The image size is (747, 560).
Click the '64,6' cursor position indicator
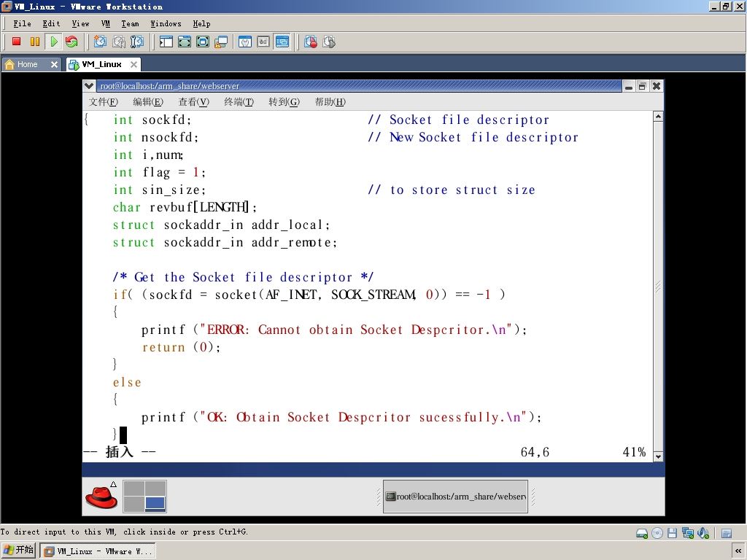click(x=535, y=452)
